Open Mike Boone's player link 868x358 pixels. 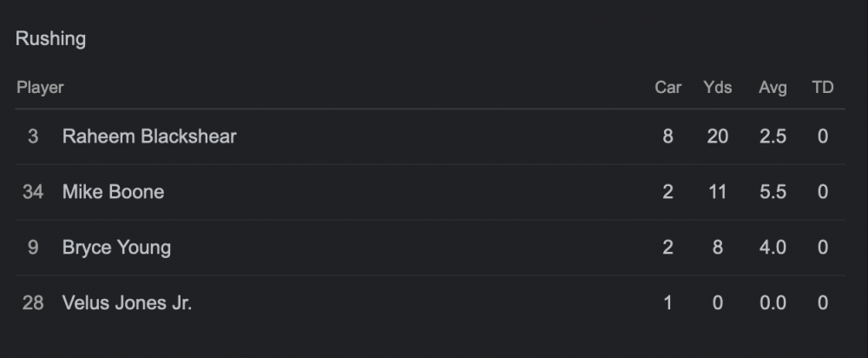tap(113, 192)
